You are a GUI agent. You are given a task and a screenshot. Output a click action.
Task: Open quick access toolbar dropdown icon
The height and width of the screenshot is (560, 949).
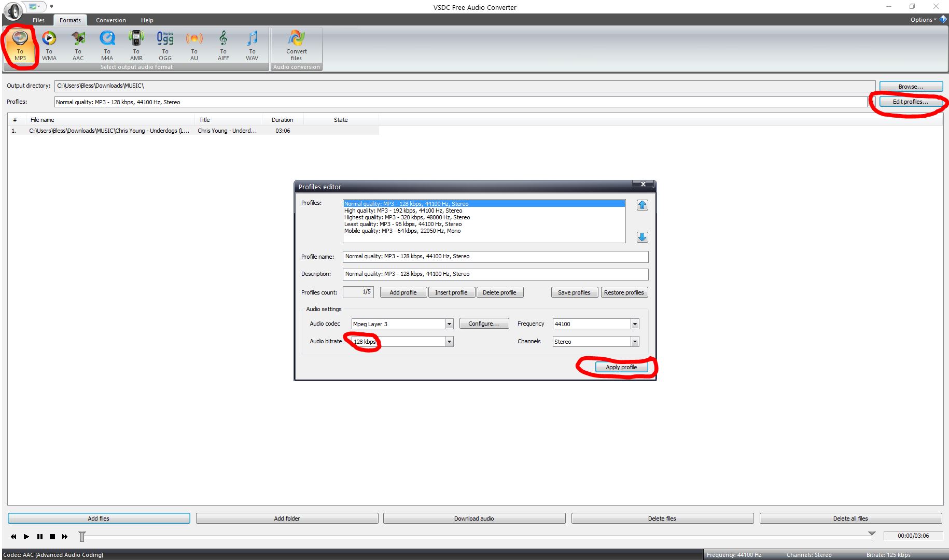(x=51, y=7)
